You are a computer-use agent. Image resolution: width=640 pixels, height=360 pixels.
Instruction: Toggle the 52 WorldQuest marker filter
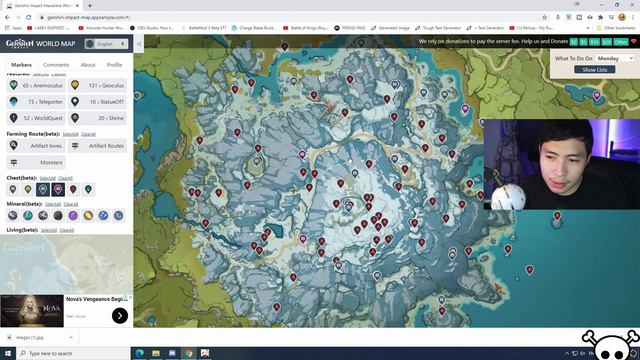point(36,118)
